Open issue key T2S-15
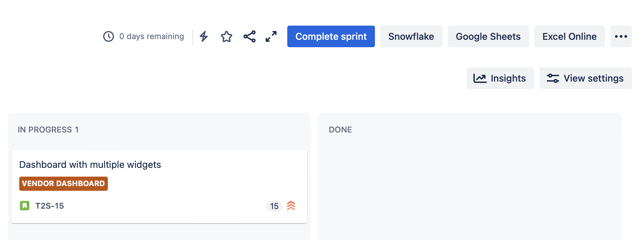 (x=50, y=206)
